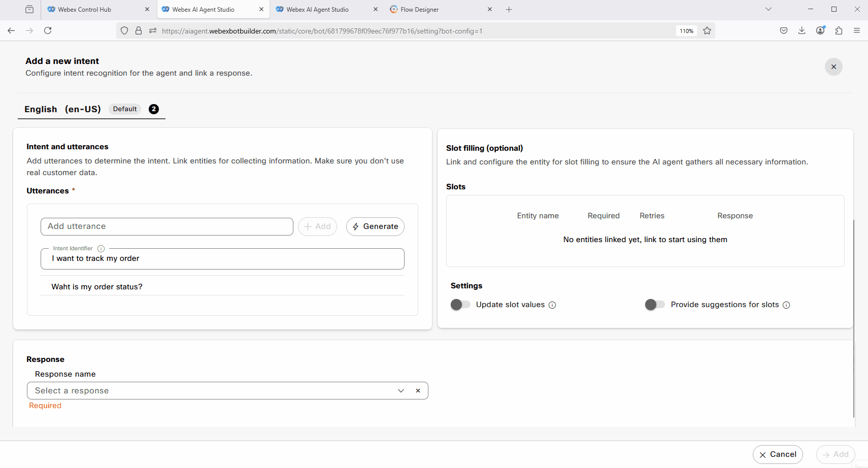The image size is (868, 468).
Task: Close the Add a new intent dialog
Action: (x=833, y=67)
